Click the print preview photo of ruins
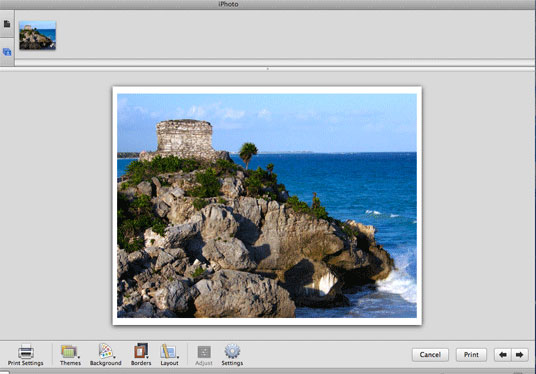The height and width of the screenshot is (374, 536). coord(267,205)
